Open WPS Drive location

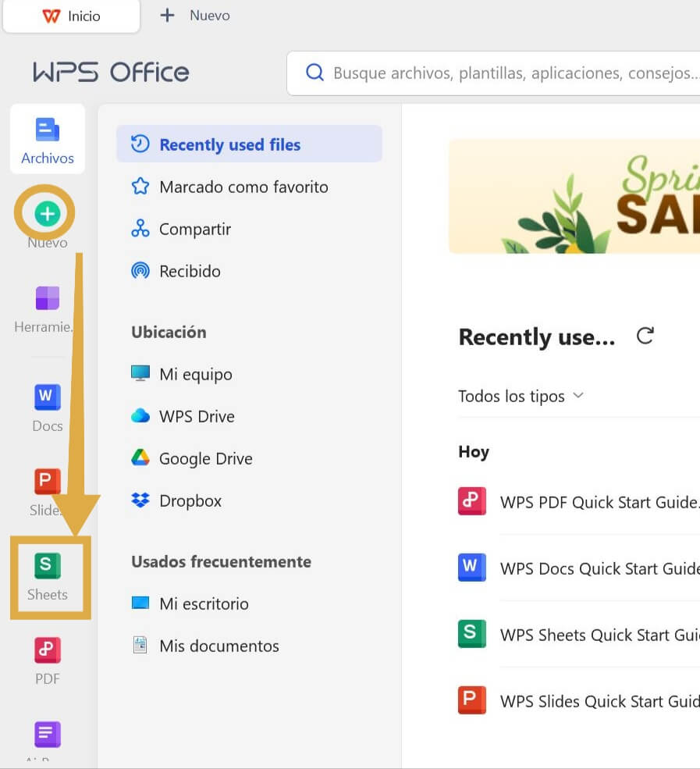(x=249, y=416)
